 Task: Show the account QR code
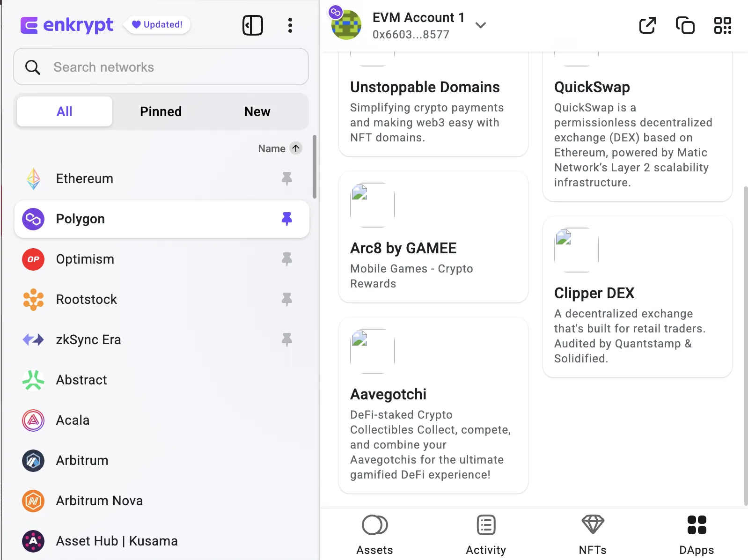(723, 25)
